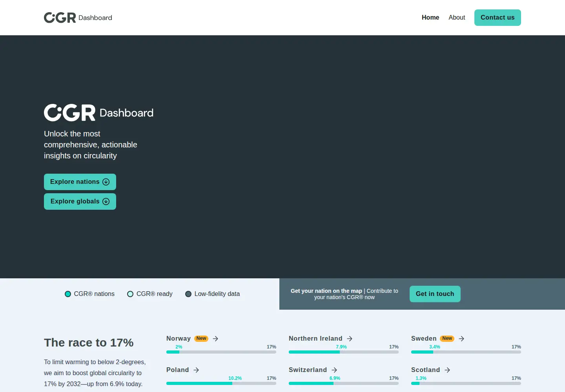
Task: Click the arrow icon next to Switzerland
Action: pos(334,370)
